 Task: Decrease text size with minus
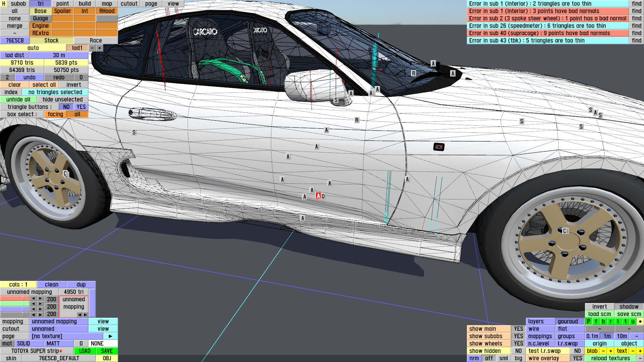click(633, 351)
